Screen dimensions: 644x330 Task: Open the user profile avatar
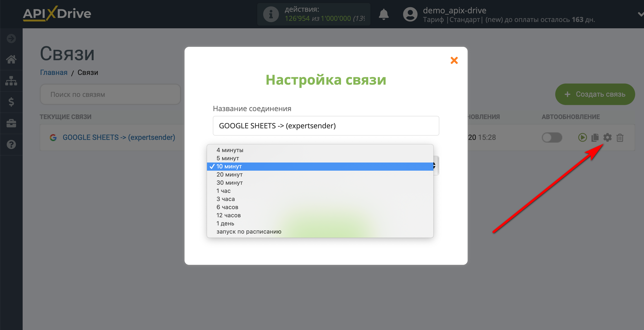410,14
